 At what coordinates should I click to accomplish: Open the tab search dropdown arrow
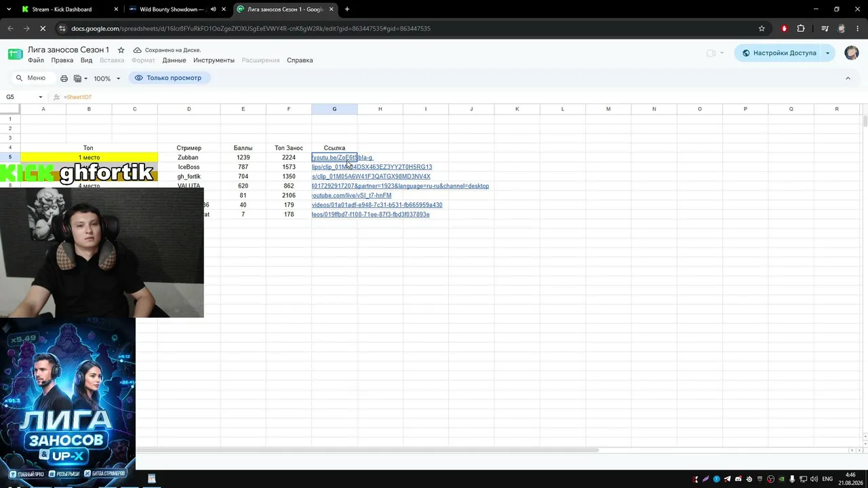[9, 9]
